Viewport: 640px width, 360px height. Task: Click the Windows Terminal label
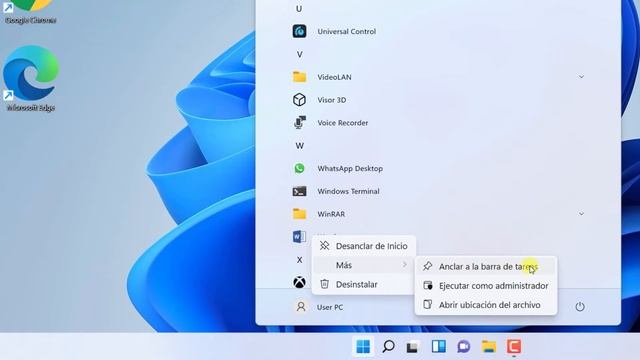pos(349,191)
